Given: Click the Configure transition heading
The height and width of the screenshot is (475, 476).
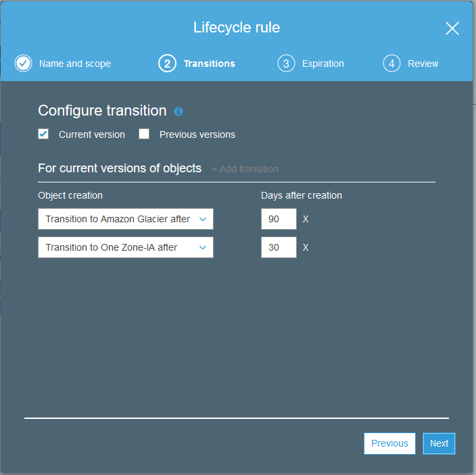Looking at the screenshot, I should point(102,111).
